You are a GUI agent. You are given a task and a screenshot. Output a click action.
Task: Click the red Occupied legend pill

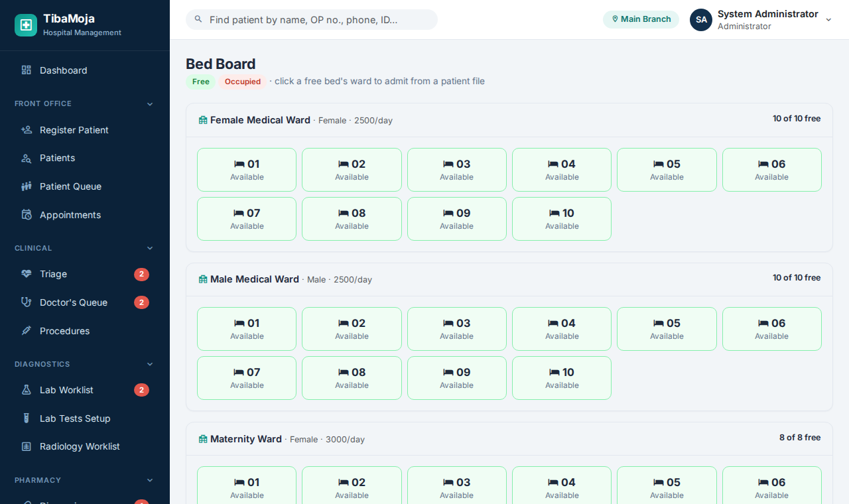tap(243, 82)
